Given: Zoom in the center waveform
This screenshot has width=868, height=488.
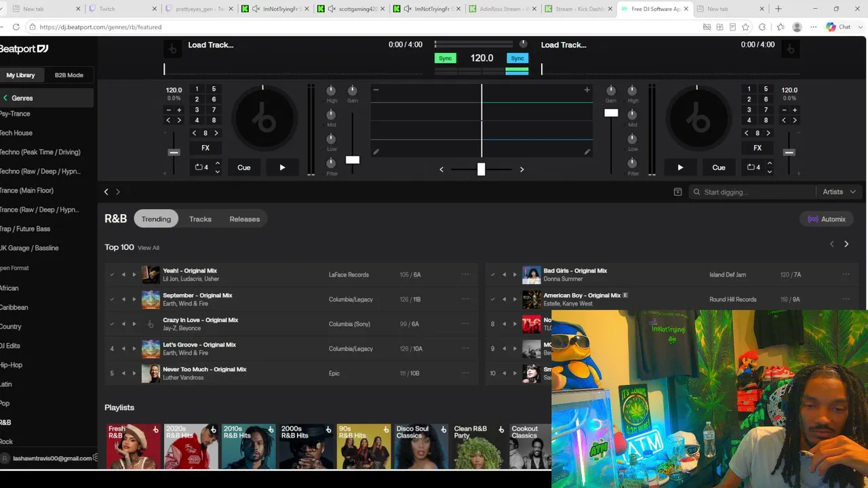Looking at the screenshot, I should [x=587, y=90].
